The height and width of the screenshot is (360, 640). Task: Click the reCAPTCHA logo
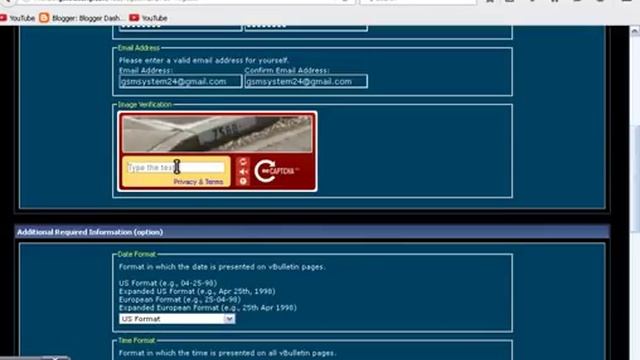[276, 171]
